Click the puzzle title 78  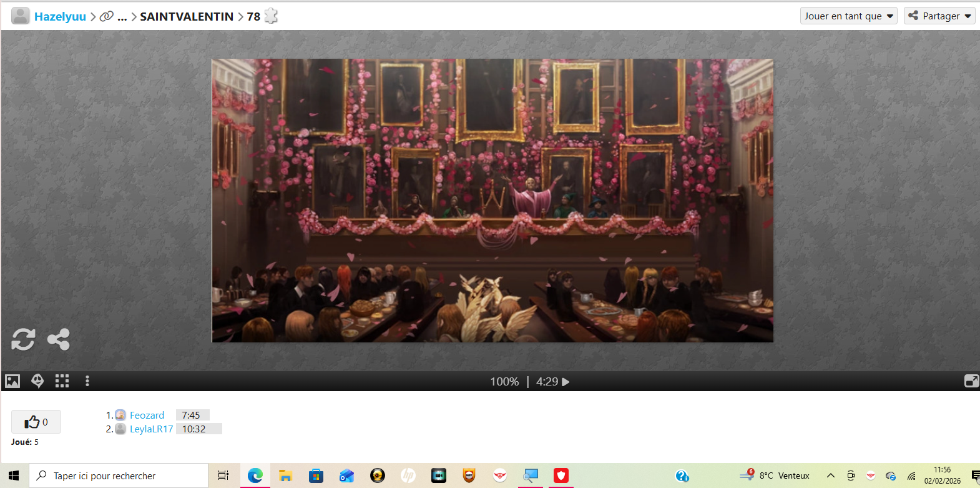[253, 17]
